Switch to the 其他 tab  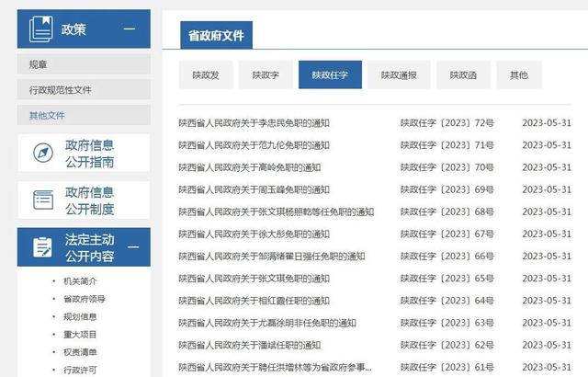tap(518, 75)
